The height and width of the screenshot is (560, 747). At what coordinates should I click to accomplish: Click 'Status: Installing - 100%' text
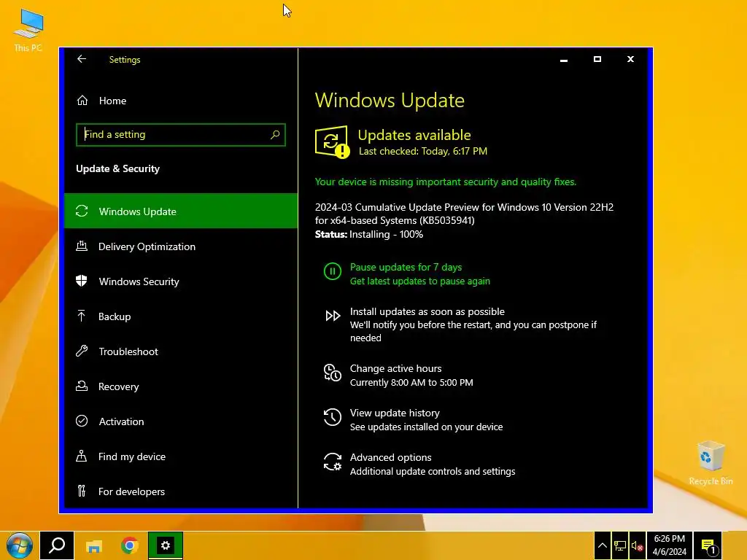[x=368, y=234]
